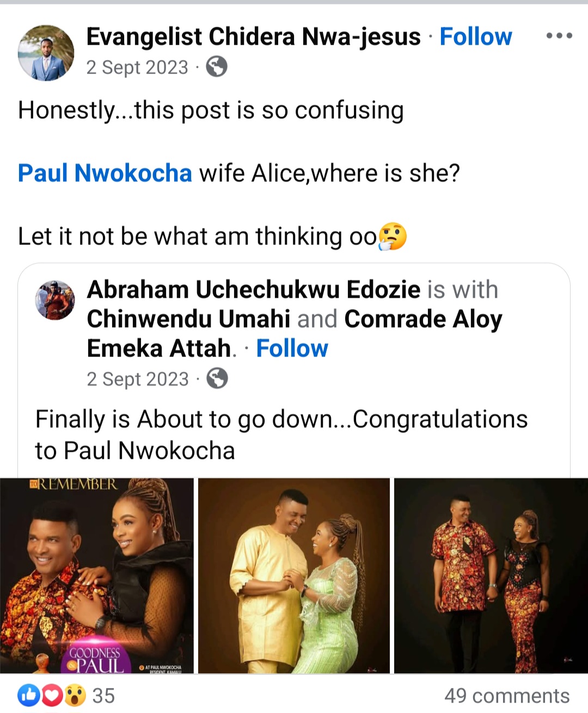Open the right photo of couple holding hands
Viewport: 588px width, 713px height.
click(491, 576)
